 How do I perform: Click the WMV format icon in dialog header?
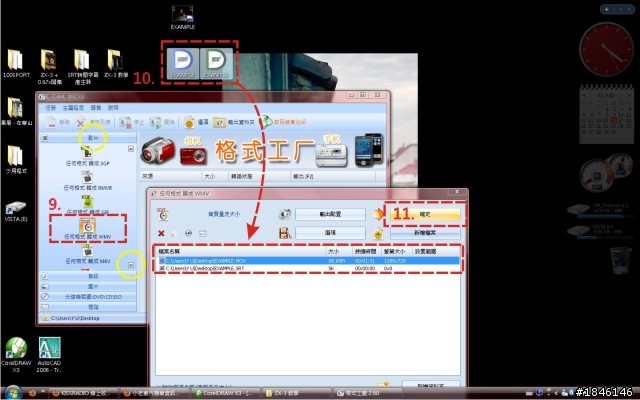click(x=163, y=214)
